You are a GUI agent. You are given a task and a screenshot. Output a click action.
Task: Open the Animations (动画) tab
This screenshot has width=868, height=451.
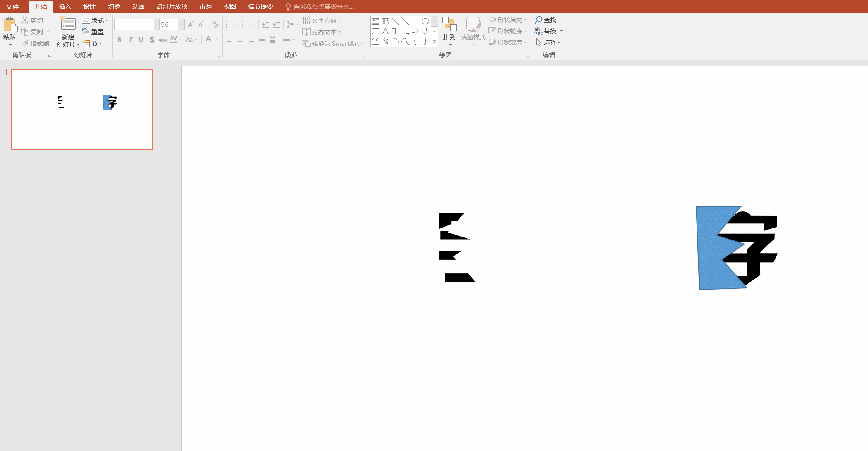(x=138, y=7)
